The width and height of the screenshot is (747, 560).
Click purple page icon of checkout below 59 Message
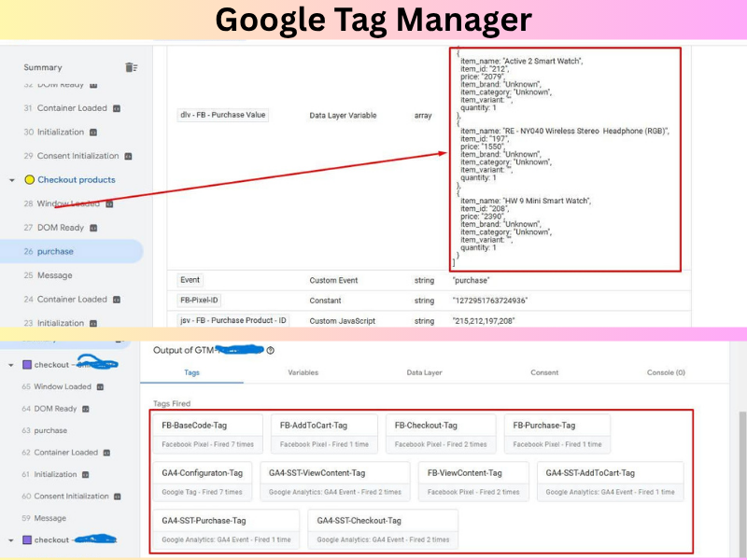pos(27,540)
